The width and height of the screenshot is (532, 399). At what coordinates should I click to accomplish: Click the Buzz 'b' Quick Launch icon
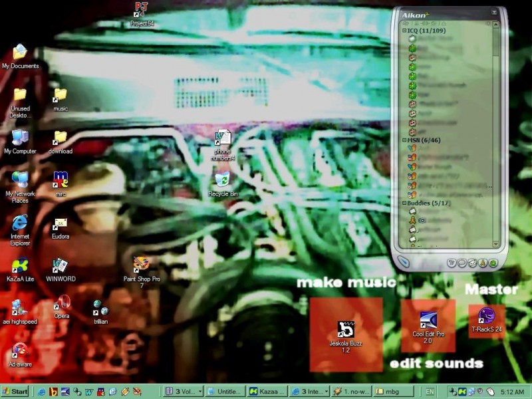click(53, 392)
